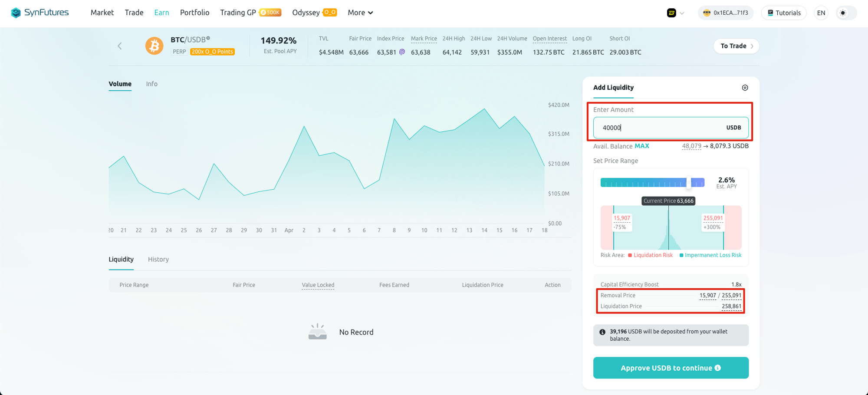Open the EN language selector

tap(821, 13)
